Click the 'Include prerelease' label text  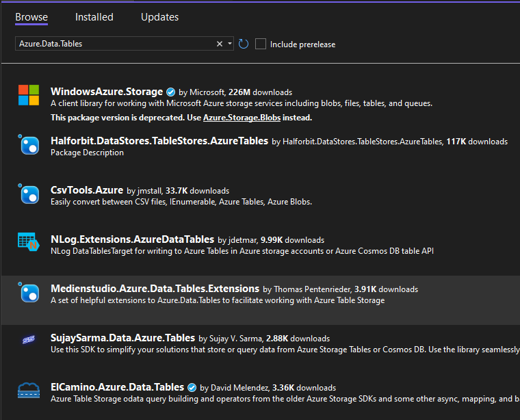point(303,44)
